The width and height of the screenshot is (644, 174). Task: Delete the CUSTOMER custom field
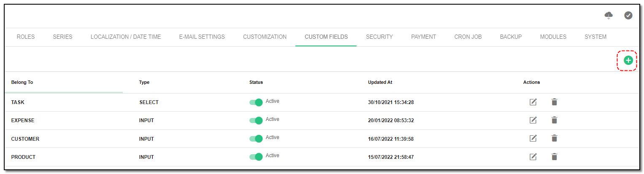pos(554,138)
